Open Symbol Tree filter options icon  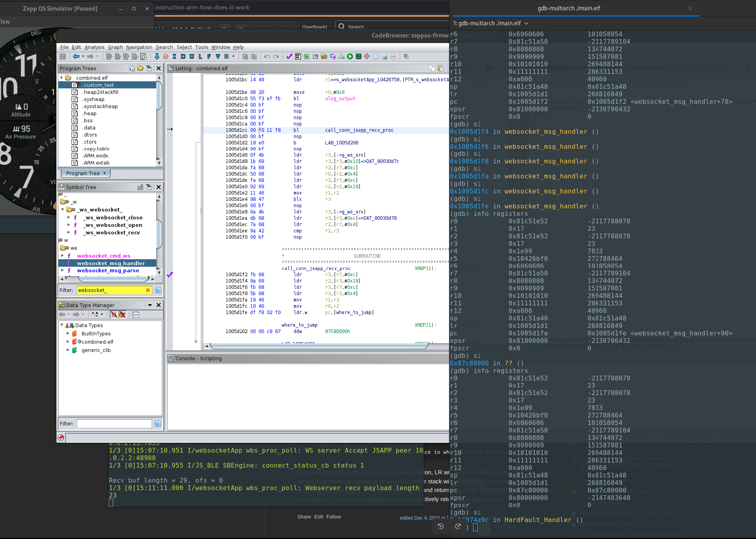[158, 290]
